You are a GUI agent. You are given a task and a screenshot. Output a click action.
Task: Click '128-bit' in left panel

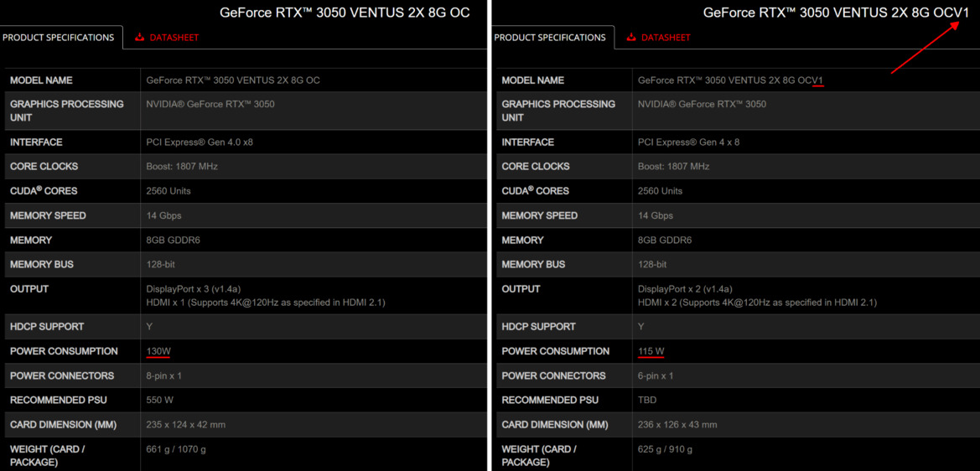(161, 265)
